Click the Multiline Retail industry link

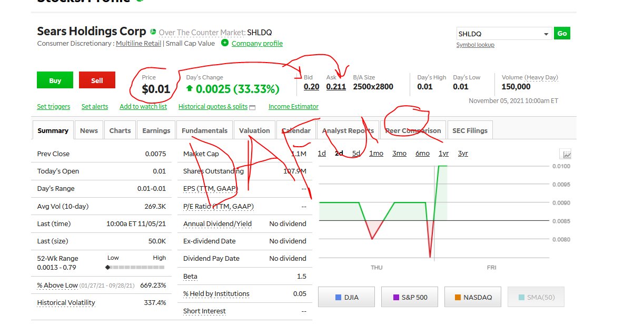tap(138, 44)
